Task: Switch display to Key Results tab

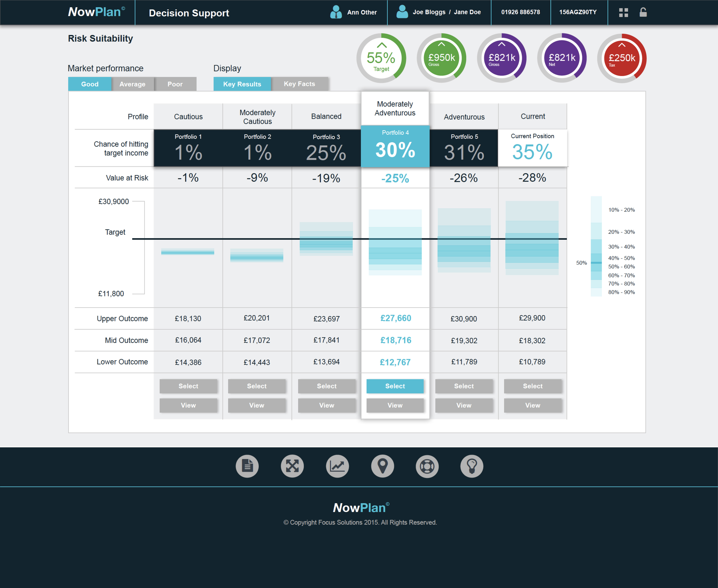Action: pos(242,84)
